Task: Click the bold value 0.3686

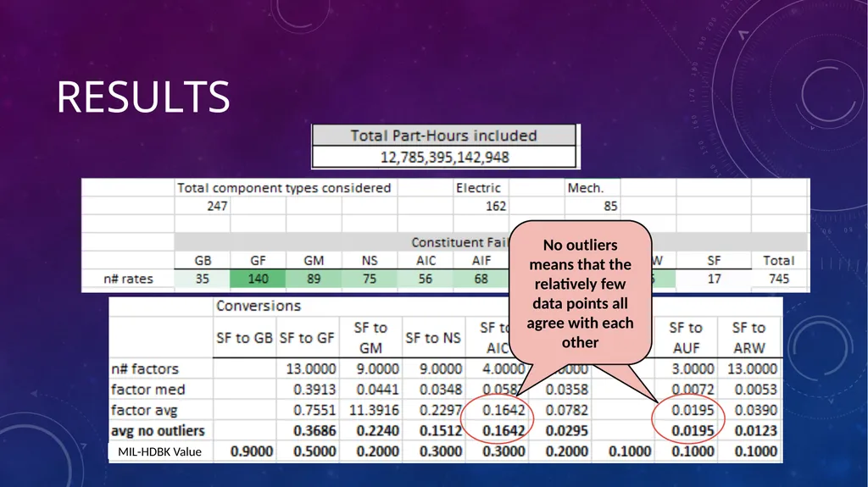Action: click(x=314, y=431)
